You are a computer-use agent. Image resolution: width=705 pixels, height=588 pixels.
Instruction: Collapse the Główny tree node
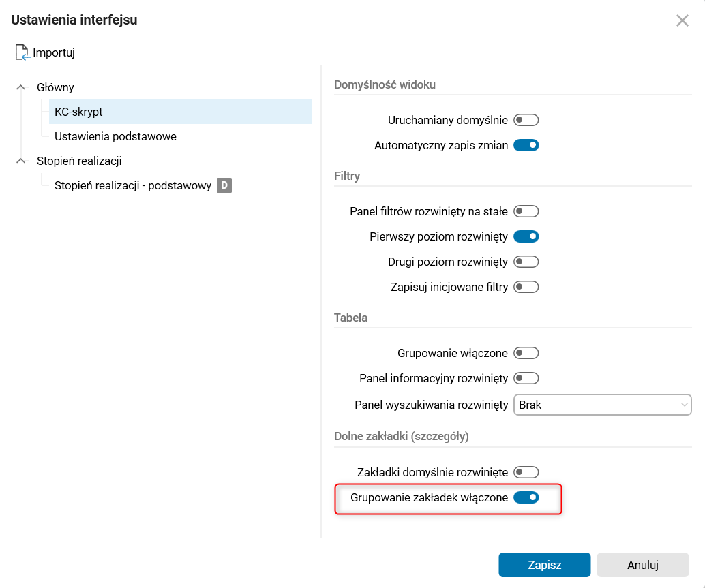point(21,87)
